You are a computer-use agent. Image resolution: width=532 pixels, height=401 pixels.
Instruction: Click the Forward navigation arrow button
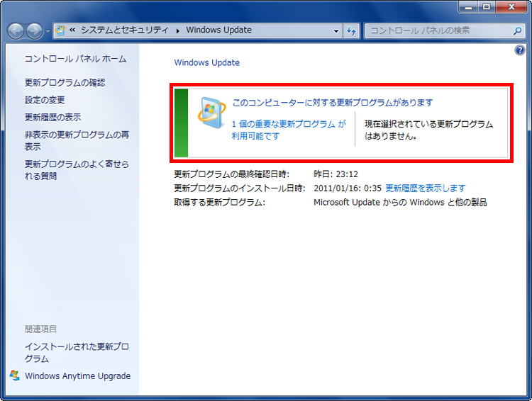[x=35, y=31]
